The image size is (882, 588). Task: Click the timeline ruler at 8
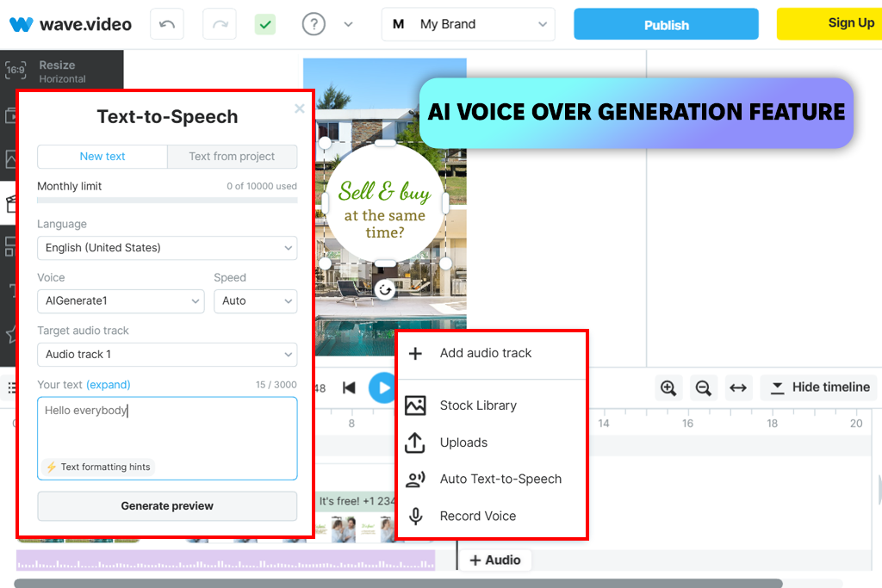point(351,424)
